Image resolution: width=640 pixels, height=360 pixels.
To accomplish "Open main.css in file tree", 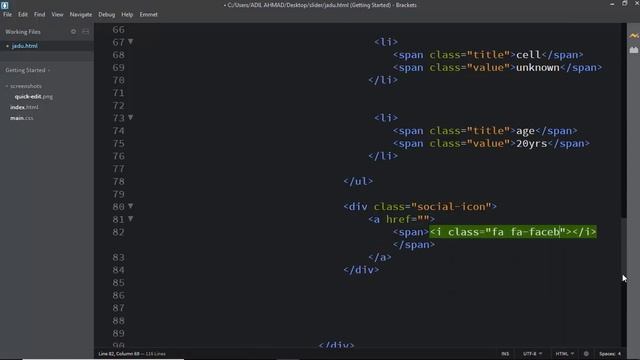I will (x=22, y=118).
